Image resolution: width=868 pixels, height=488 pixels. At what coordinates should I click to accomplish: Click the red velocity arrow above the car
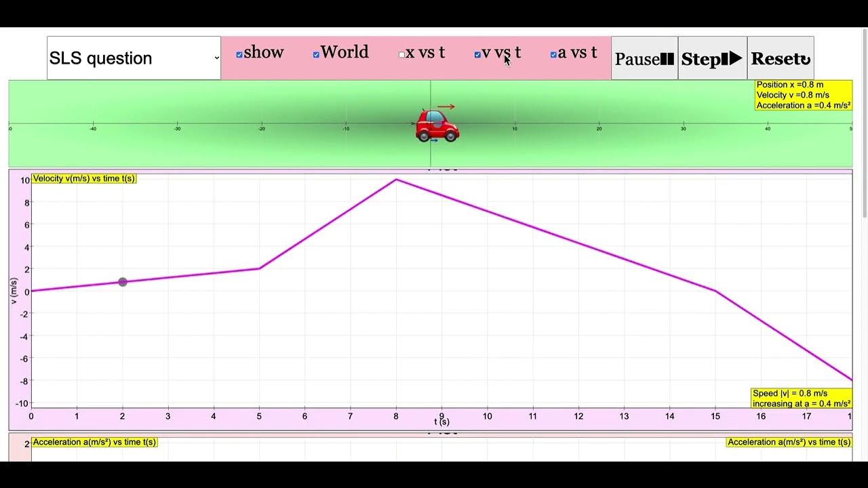[x=446, y=106]
